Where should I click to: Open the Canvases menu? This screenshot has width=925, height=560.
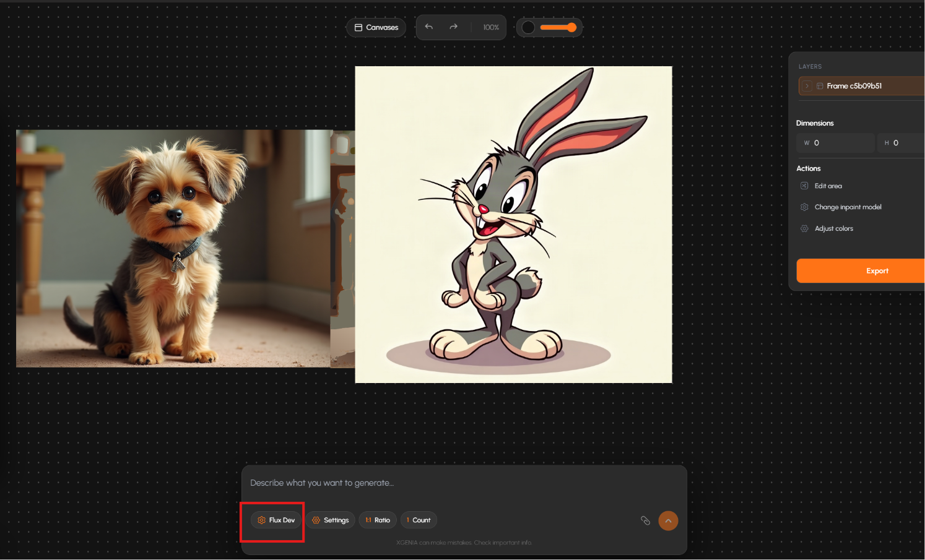[376, 27]
